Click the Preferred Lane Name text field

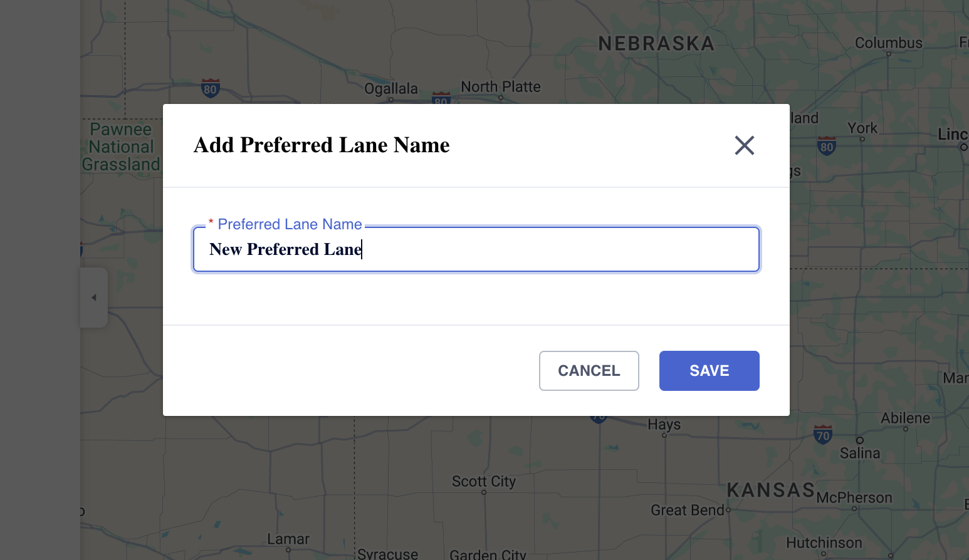pyautogui.click(x=476, y=249)
